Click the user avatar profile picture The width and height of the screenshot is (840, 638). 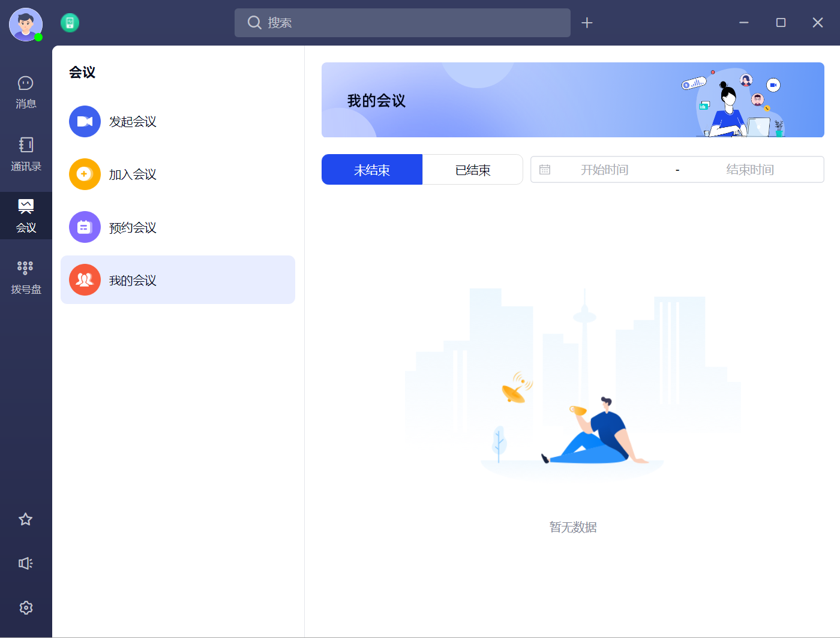coord(26,25)
